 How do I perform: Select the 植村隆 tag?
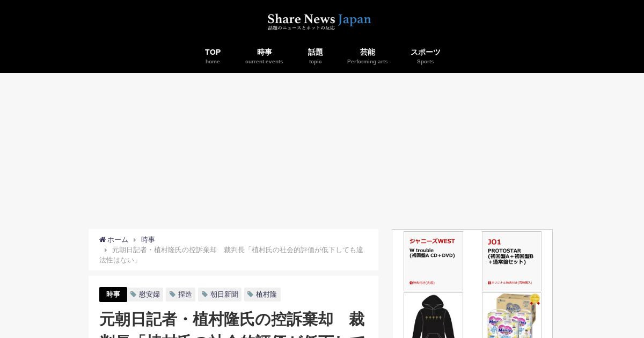[262, 295]
